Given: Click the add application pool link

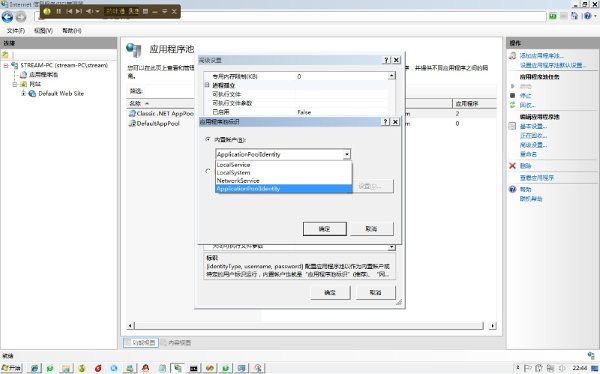Looking at the screenshot, I should coord(541,56).
